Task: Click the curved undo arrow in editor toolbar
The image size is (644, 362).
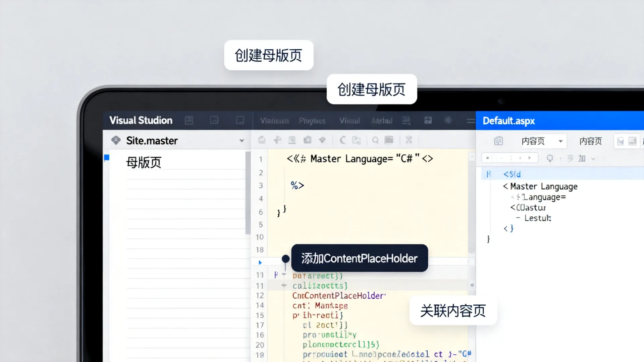Action: click(342, 140)
